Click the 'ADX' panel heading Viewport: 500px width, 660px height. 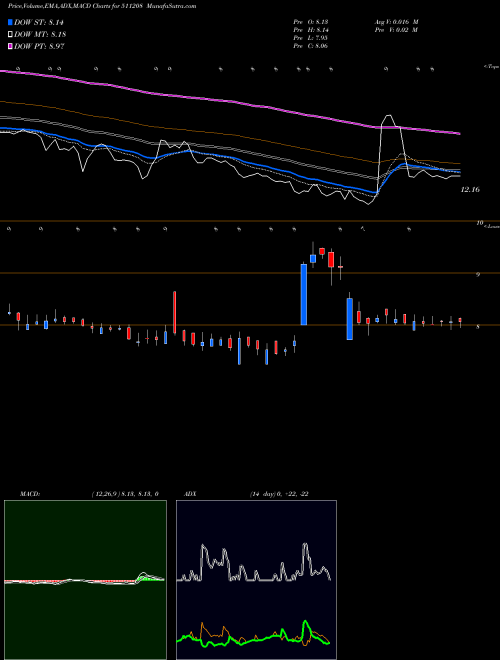190,494
